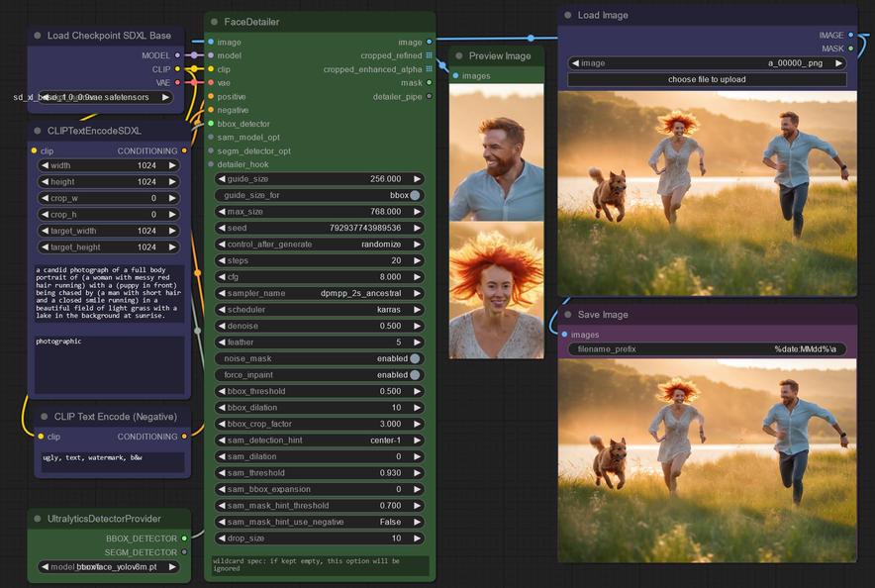Screen dimensions: 875x588
Task: Click the sam_model_opt input socket on FaceDetailer
Action: point(211,137)
